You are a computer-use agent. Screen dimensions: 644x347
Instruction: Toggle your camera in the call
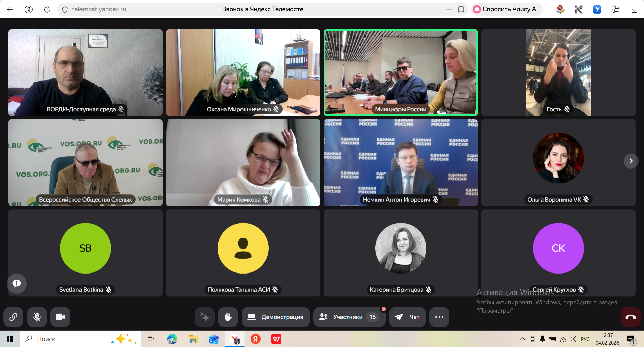pos(60,317)
